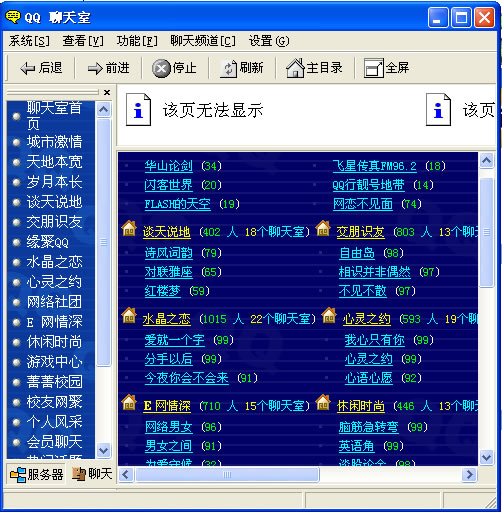Go to 主目录 home icon
502x512 pixels.
[295, 68]
